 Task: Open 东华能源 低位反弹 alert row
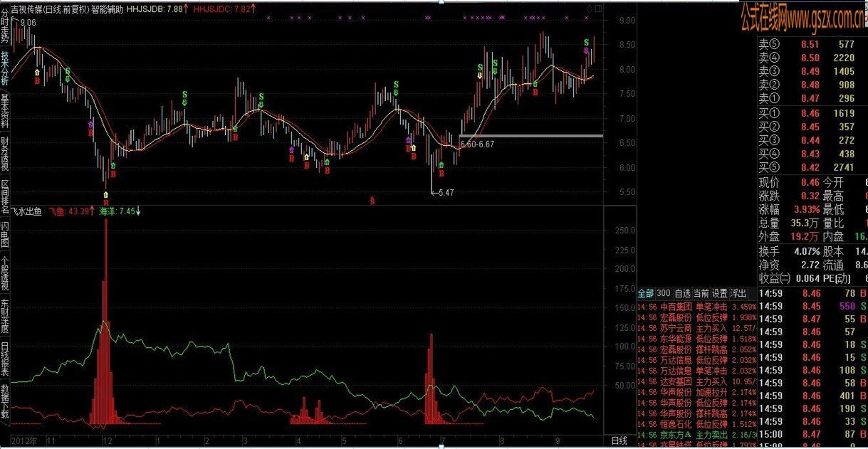point(696,339)
